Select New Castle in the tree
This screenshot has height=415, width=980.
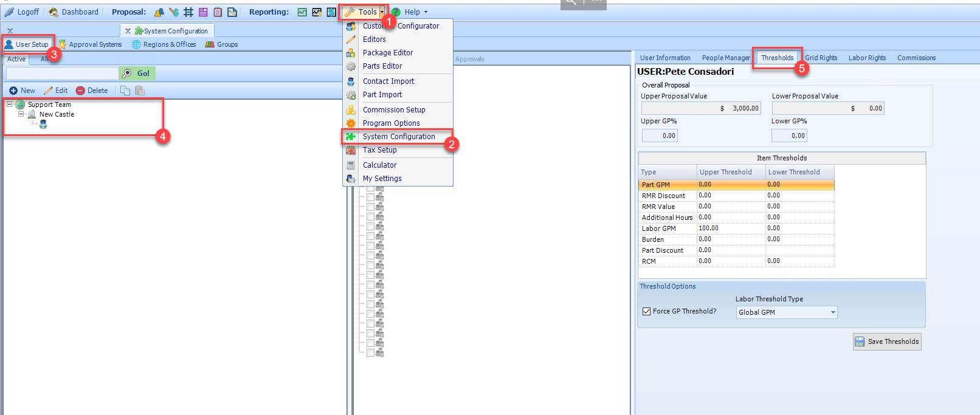57,114
